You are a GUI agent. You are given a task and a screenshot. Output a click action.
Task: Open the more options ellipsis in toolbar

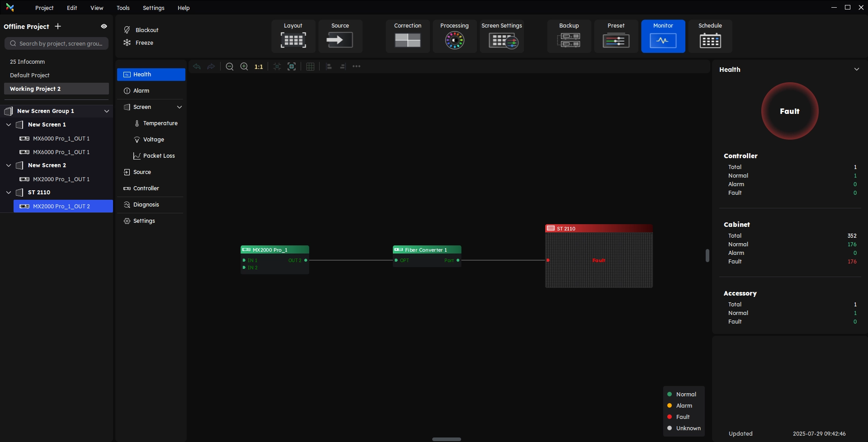pos(356,66)
